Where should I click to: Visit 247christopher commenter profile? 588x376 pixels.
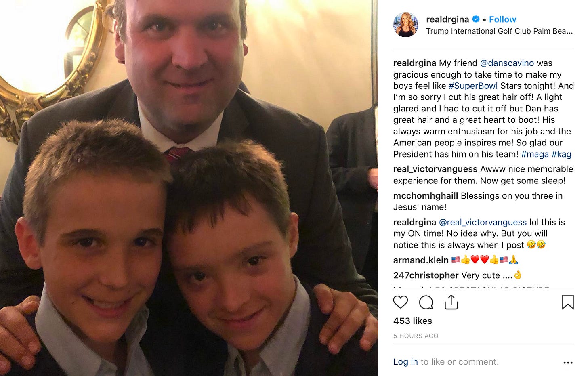point(426,275)
